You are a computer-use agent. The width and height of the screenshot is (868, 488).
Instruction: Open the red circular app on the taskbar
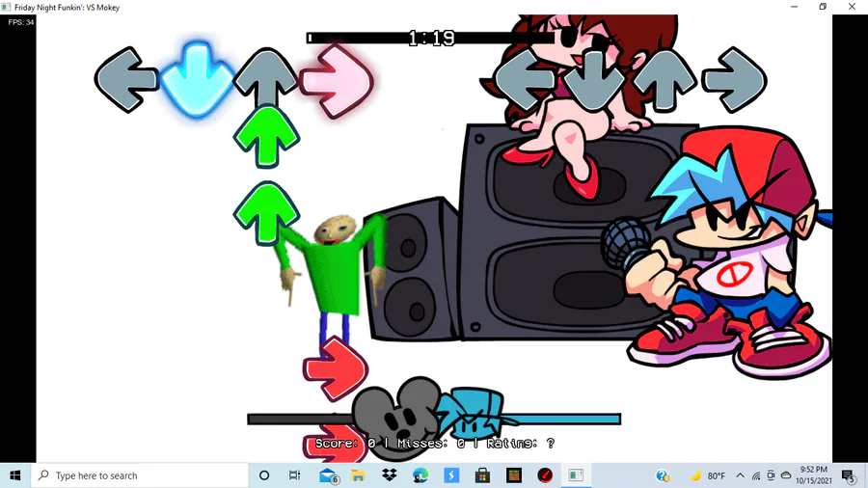545,475
